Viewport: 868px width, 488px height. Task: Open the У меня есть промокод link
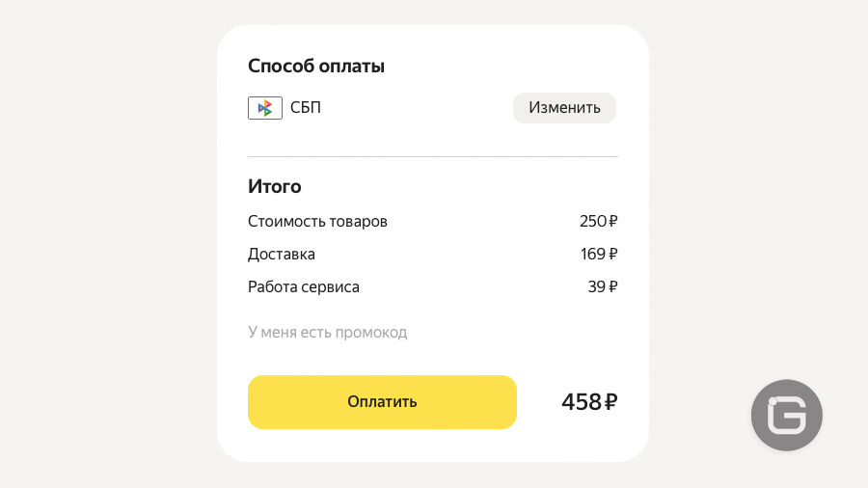pos(327,333)
